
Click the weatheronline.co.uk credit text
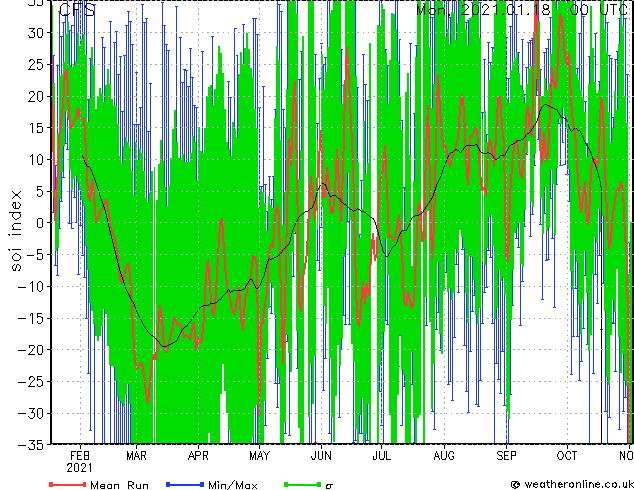click(x=578, y=484)
